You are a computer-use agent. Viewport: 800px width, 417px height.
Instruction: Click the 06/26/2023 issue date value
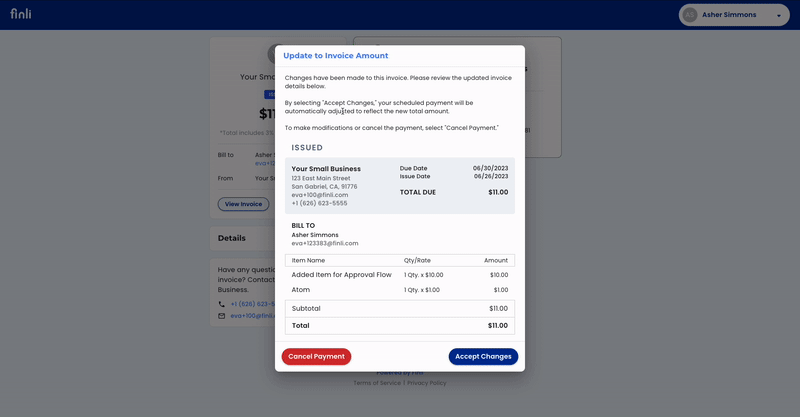(x=491, y=176)
